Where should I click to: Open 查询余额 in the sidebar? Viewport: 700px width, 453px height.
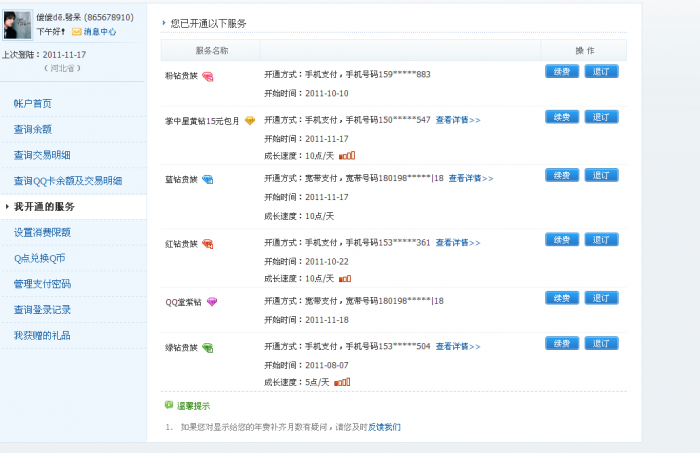point(33,129)
